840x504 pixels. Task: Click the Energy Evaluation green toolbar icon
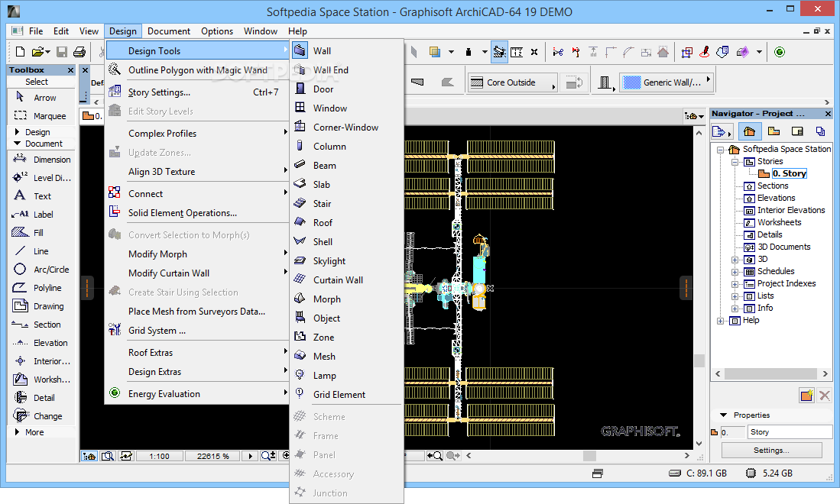[x=780, y=52]
